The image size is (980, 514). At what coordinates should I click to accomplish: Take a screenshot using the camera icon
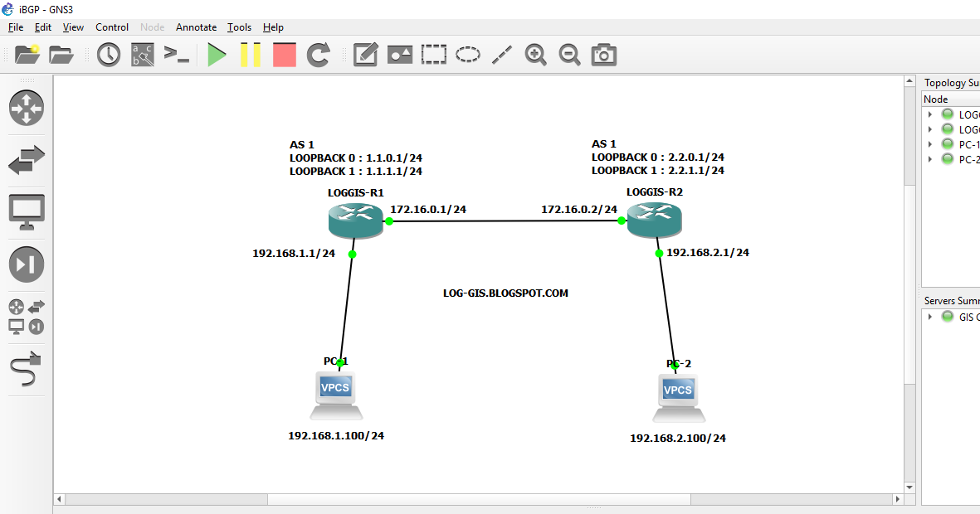[x=603, y=54]
